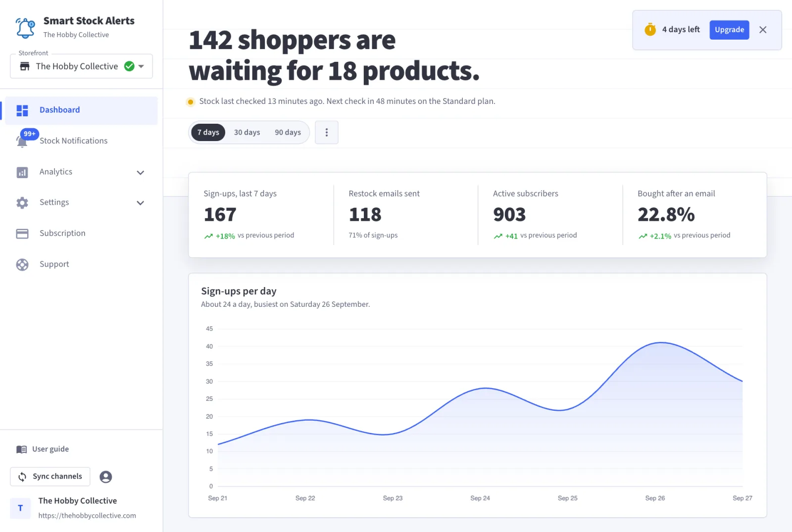Click the storefront shop icon

pyautogui.click(x=25, y=66)
